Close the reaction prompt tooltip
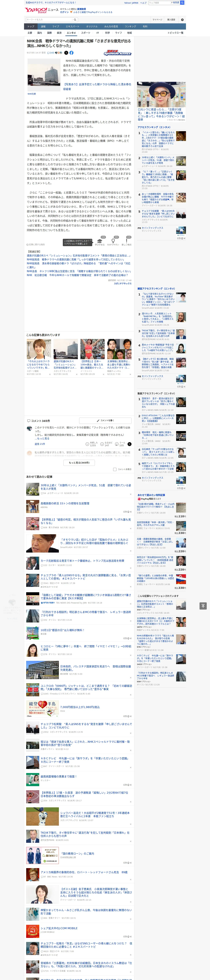210x980 pixels. (91, 240)
